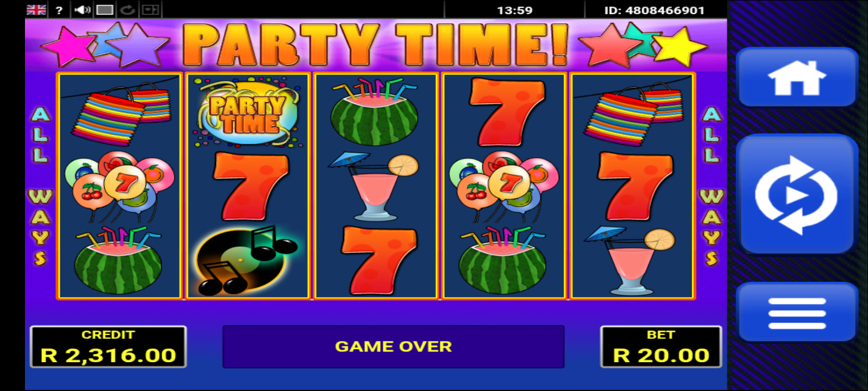Viewport: 868px width, 391px height.
Task: Click the GAME OVER status bar
Action: coord(393,346)
